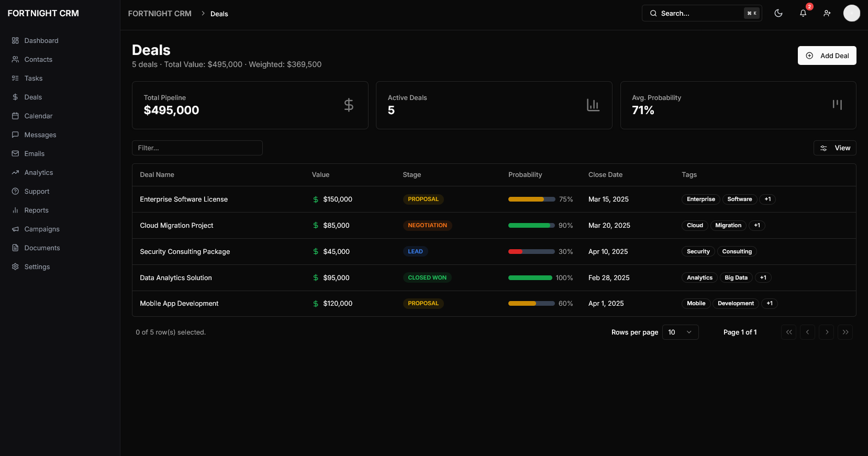The height and width of the screenshot is (456, 868).
Task: Click the Tasks sidebar icon
Action: [x=15, y=78]
